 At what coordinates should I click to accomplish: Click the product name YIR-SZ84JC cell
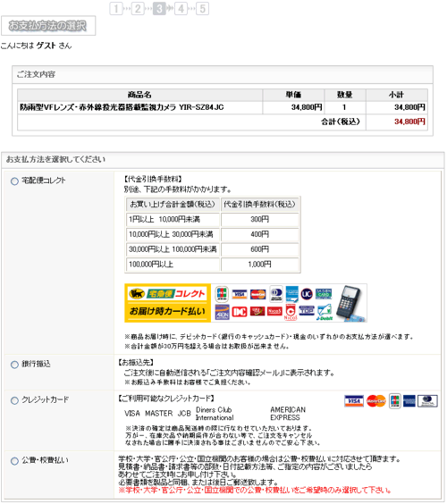[x=140, y=107]
